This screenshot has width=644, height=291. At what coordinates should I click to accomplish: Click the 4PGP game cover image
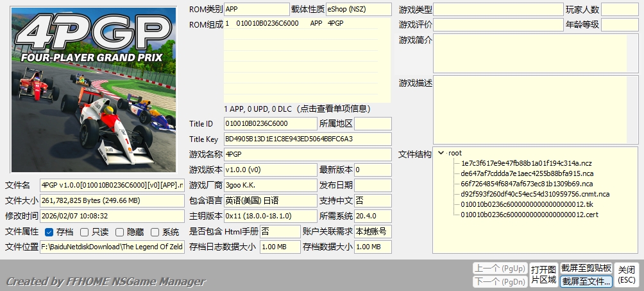pyautogui.click(x=93, y=89)
